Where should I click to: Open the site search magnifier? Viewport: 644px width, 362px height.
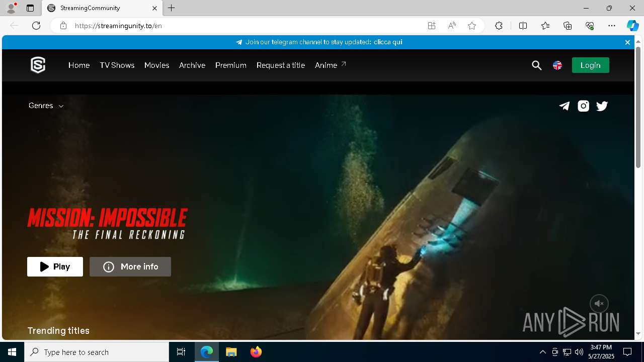536,65
